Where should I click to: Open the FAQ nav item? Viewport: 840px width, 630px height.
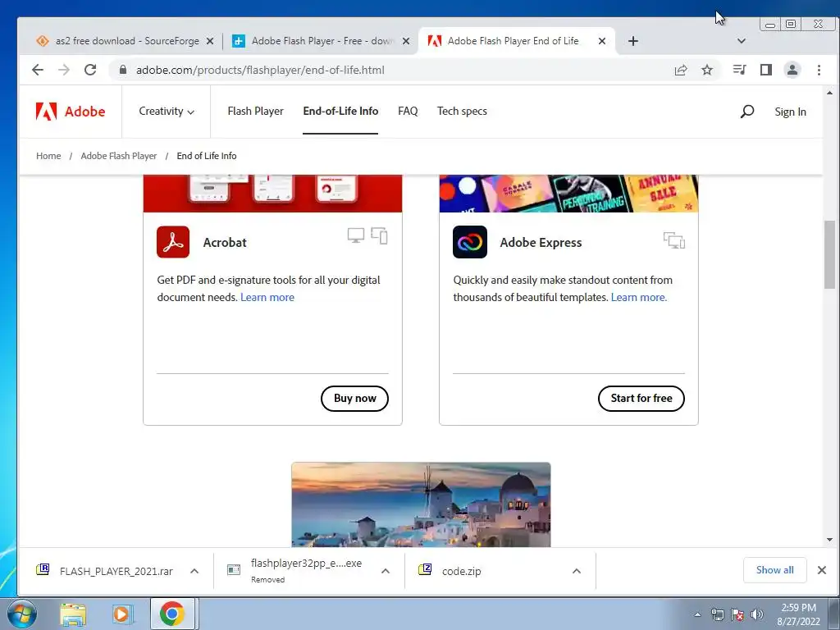pos(408,111)
